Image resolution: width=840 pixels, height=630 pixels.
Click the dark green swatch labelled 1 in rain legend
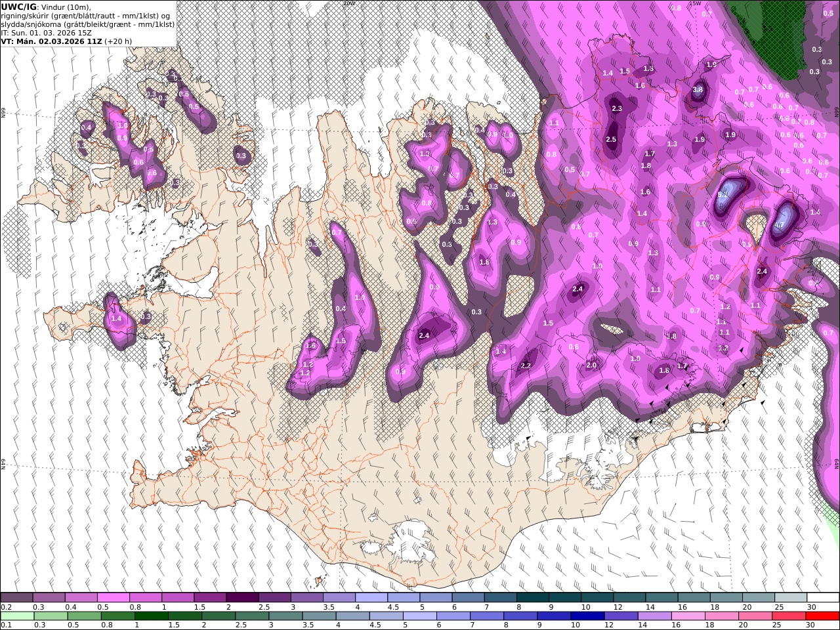pos(152,616)
